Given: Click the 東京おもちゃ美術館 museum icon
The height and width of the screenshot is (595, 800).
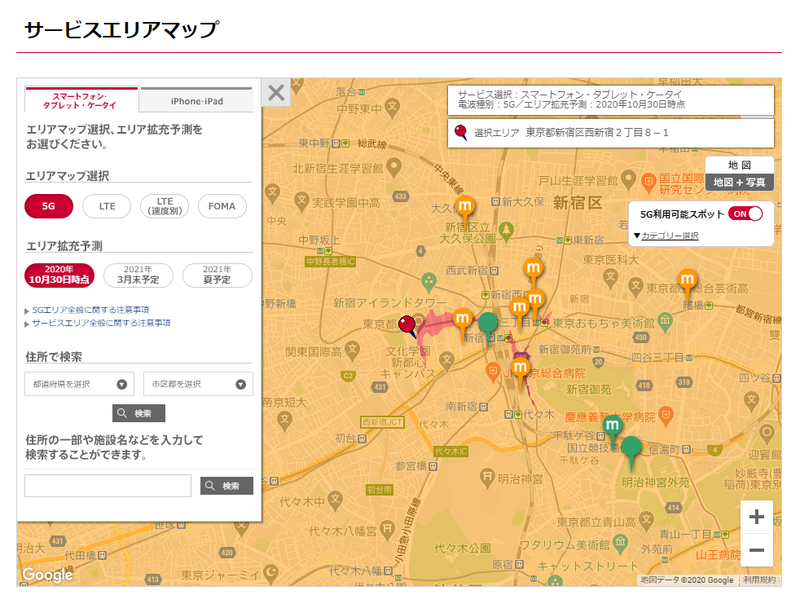Looking at the screenshot, I should 665,320.
